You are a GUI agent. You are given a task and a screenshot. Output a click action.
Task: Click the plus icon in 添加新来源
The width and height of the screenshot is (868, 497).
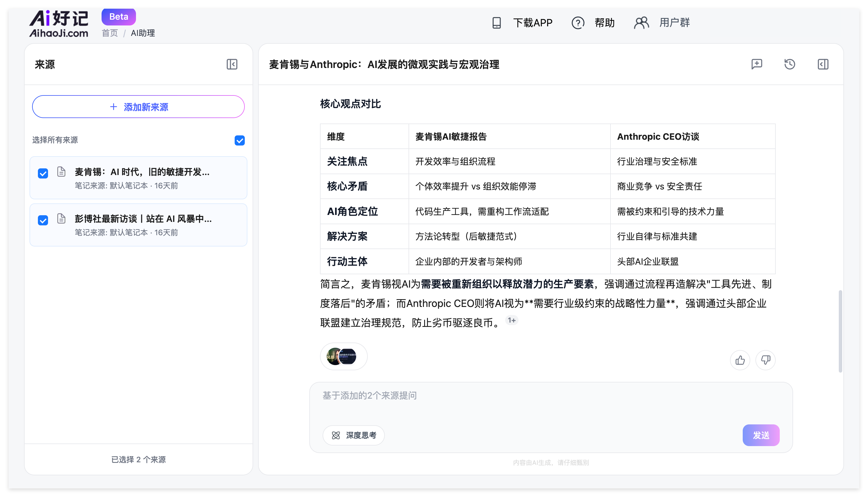pos(113,107)
